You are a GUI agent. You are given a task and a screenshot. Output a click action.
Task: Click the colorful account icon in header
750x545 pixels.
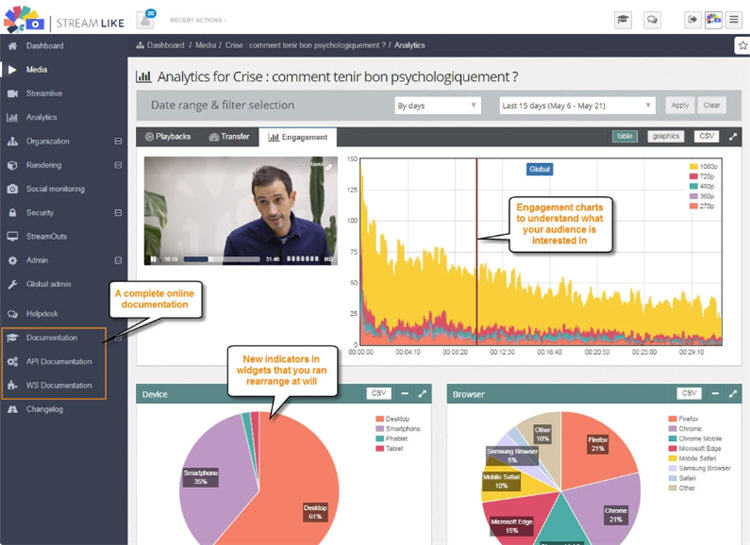713,20
